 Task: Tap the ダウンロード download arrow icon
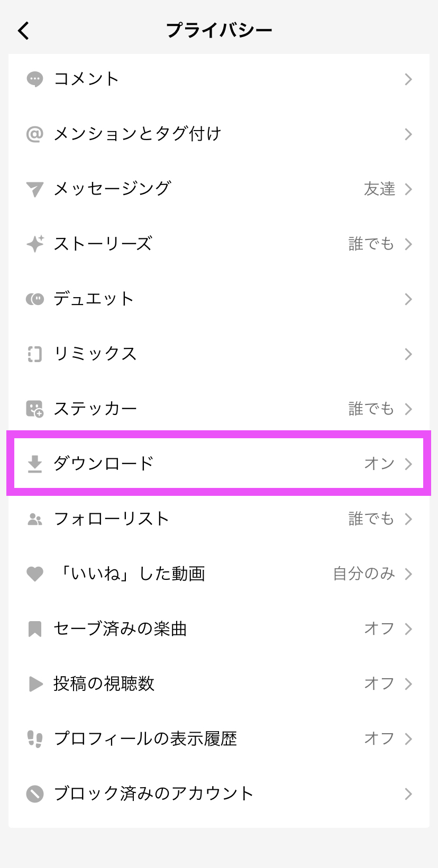[x=35, y=464]
